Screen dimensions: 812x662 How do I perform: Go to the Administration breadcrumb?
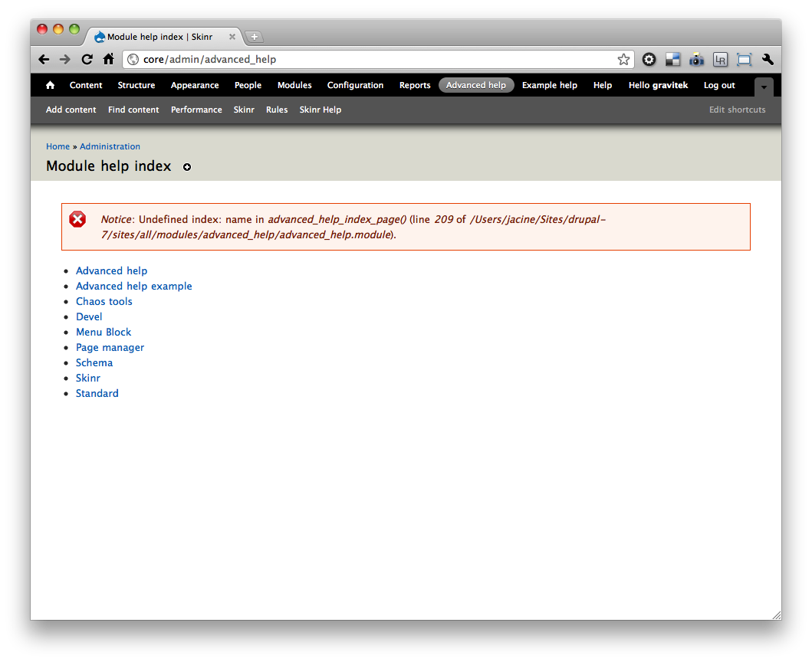point(110,146)
